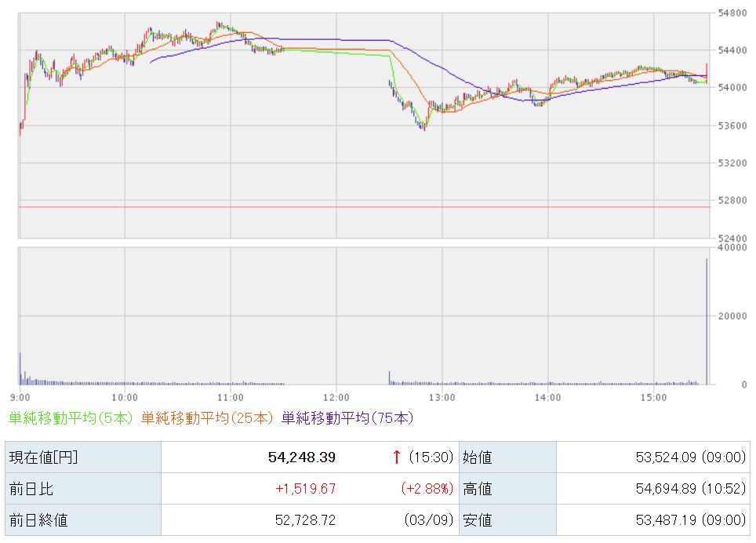Screen dimensions: 756x543
Task: Click the 54800 price axis label
Action: pyautogui.click(x=733, y=13)
